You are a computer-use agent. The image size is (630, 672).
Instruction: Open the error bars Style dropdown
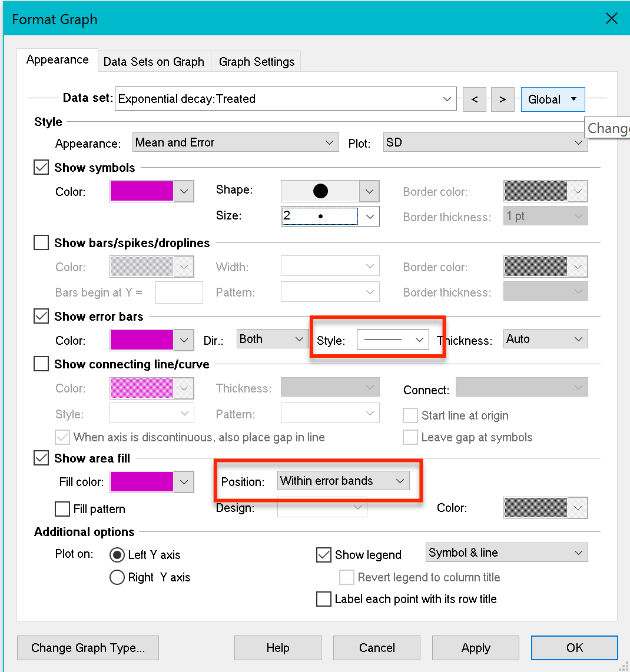click(393, 340)
